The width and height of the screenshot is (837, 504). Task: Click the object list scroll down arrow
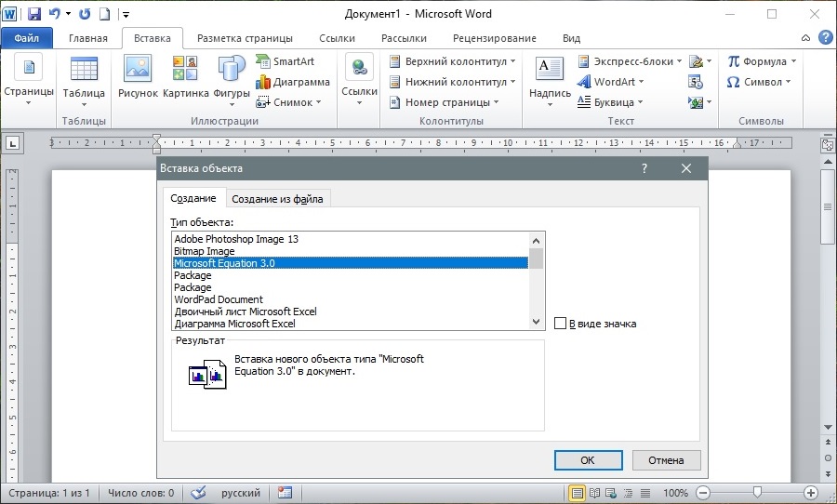[x=536, y=322]
